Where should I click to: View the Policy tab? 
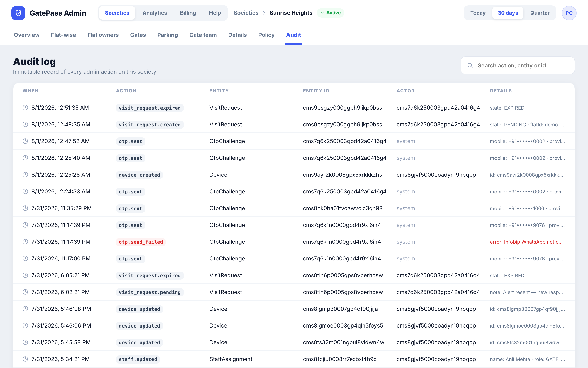pos(266,35)
